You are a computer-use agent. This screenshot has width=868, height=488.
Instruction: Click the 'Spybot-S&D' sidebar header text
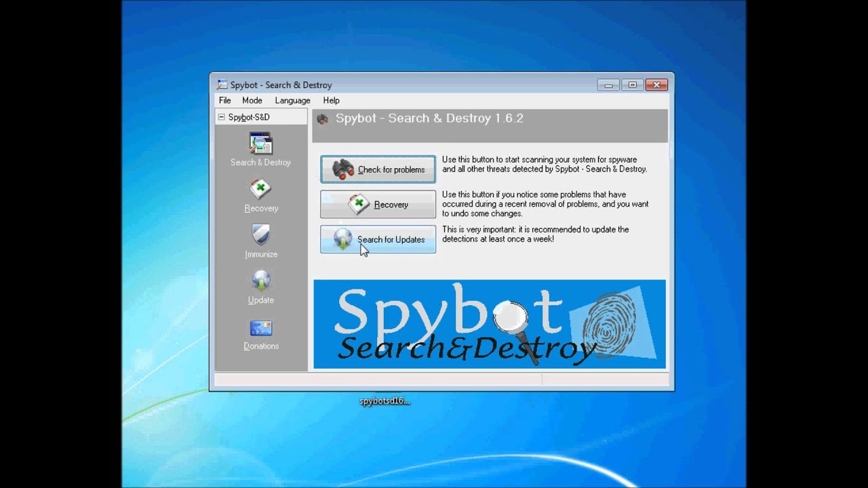click(249, 117)
